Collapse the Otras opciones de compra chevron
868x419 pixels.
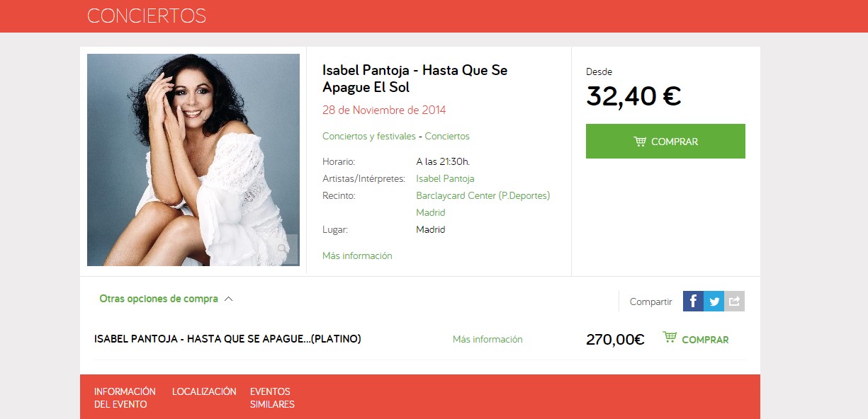click(x=228, y=299)
